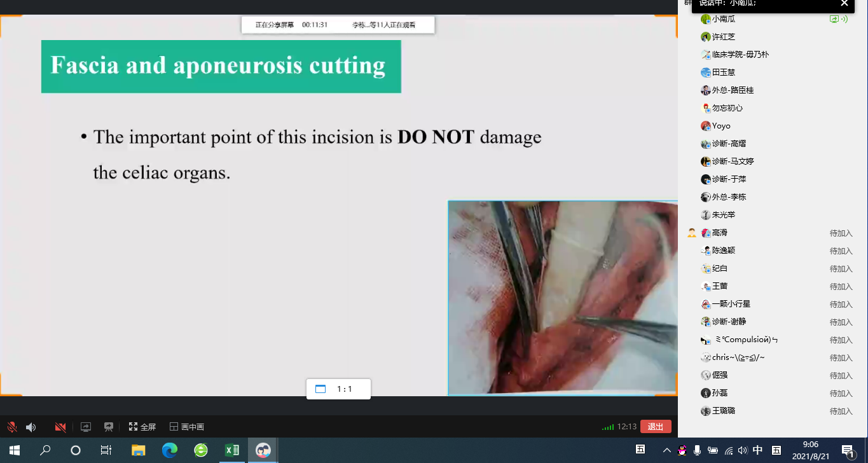Open the 360 browser taskbar icon
This screenshot has height=463, width=868.
pos(201,450)
